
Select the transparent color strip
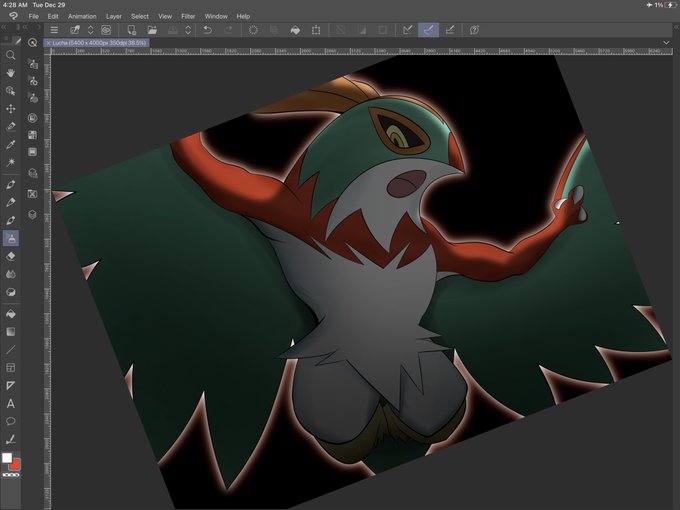[11, 475]
